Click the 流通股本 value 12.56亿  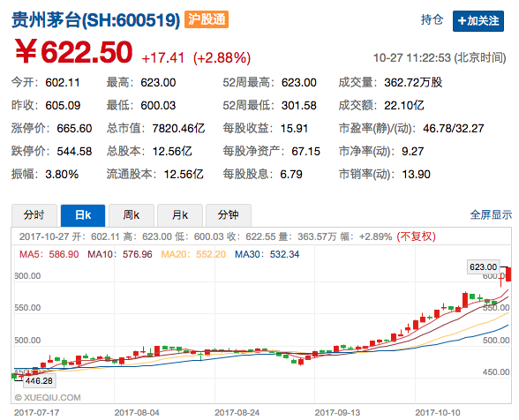pyautogui.click(x=184, y=175)
